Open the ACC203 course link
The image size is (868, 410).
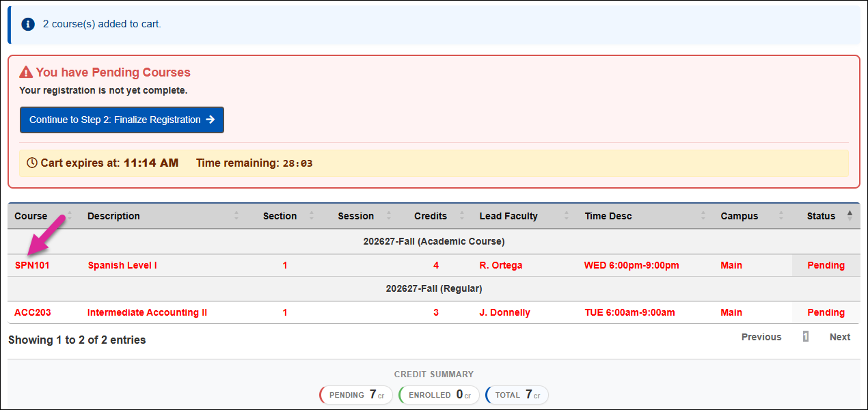tap(33, 312)
